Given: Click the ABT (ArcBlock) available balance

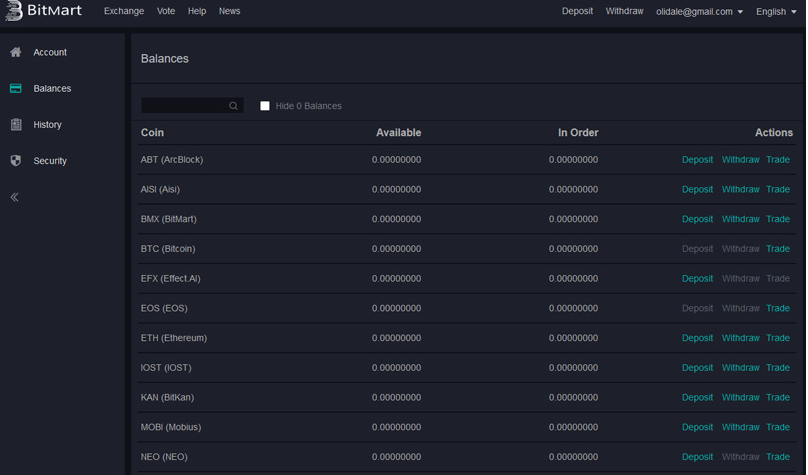Looking at the screenshot, I should pyautogui.click(x=396, y=160).
